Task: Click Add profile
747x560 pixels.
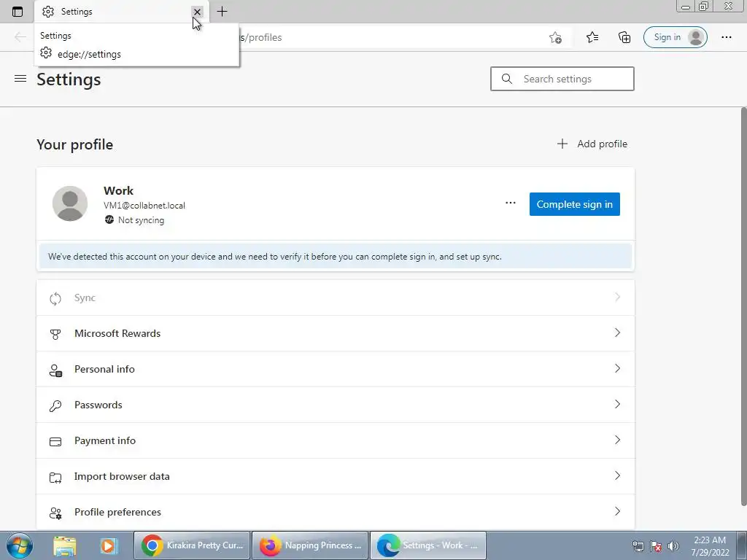Action: (x=592, y=144)
